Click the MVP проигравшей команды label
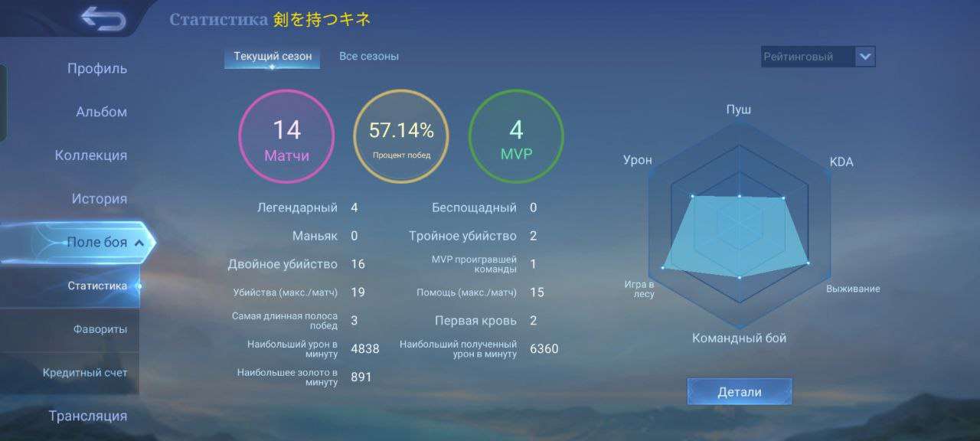 tap(474, 264)
